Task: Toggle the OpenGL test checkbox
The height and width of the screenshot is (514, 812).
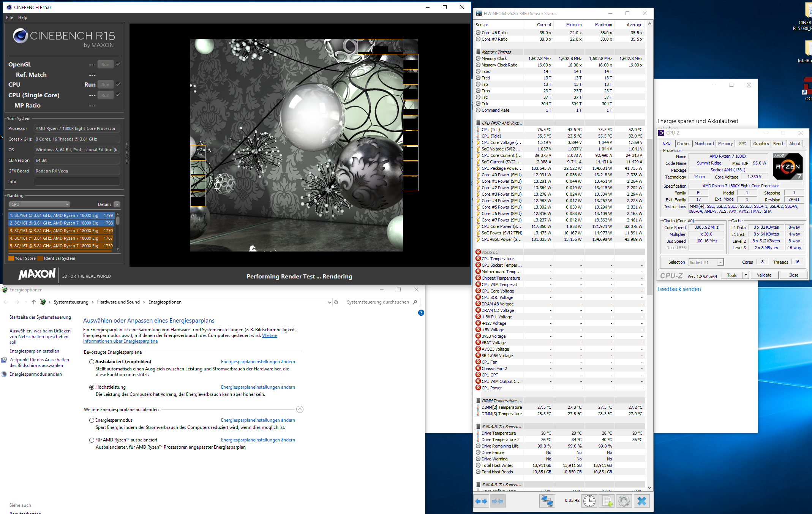Action: (x=118, y=64)
